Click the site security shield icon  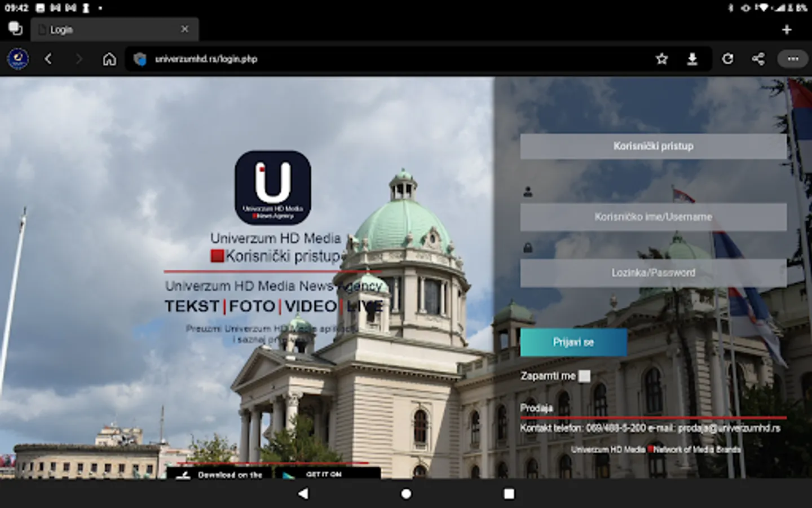pos(140,59)
